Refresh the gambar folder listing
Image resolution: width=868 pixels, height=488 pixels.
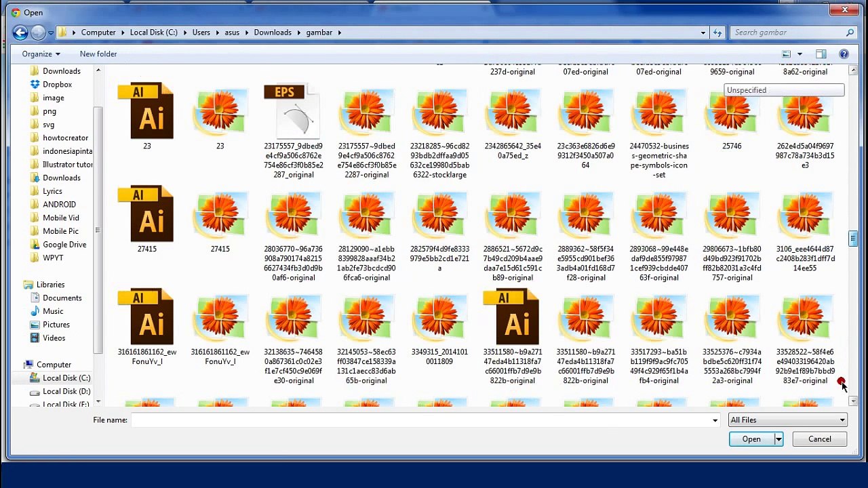pyautogui.click(x=717, y=32)
